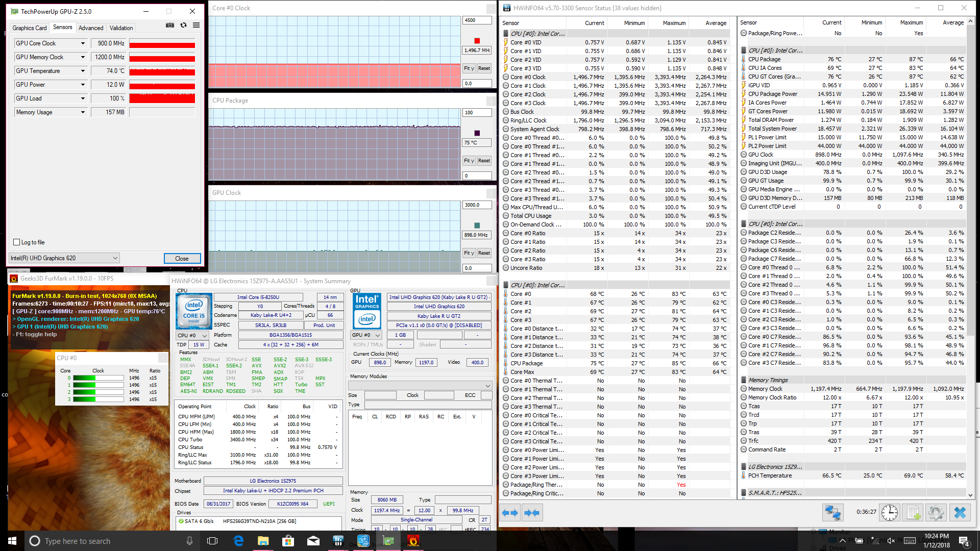
Task: Open the Windows Start menu
Action: (12, 541)
